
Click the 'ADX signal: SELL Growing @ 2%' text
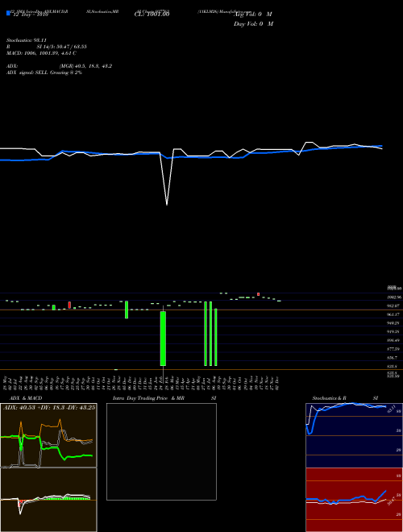coord(44,73)
